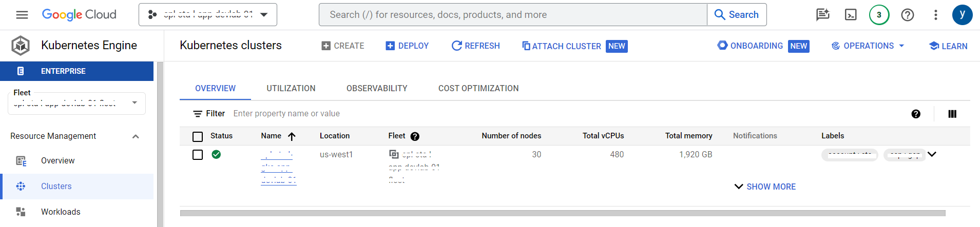Click the us-west1 location cell
The image size is (980, 227).
coord(336,154)
